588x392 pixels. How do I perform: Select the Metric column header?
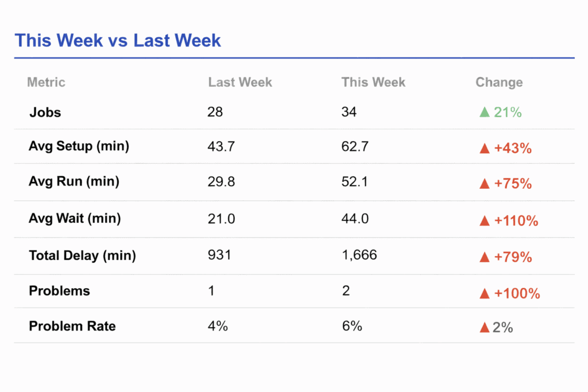point(46,82)
